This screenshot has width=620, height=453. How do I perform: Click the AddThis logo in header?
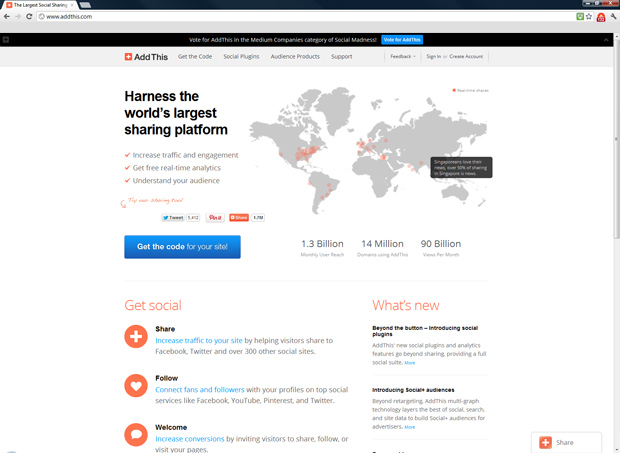146,57
